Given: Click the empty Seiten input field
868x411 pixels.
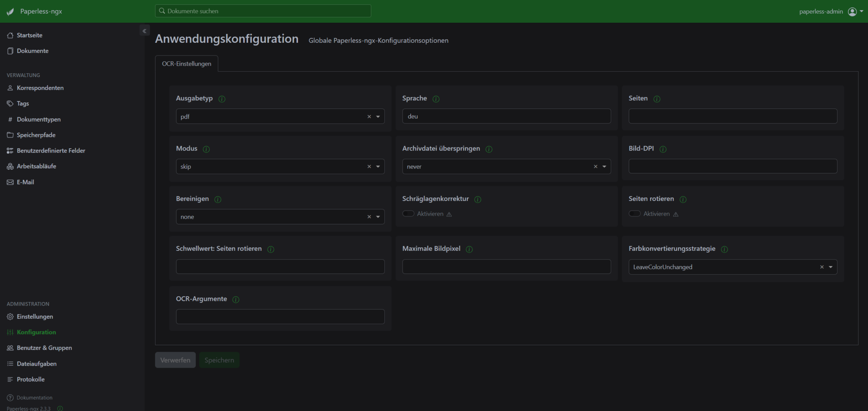Looking at the screenshot, I should tap(733, 116).
